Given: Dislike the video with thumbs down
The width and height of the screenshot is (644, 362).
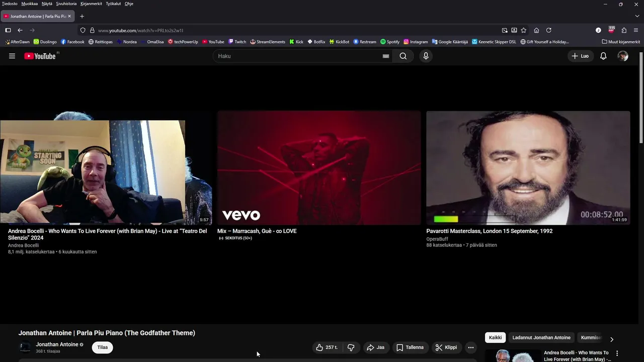Looking at the screenshot, I should [x=351, y=347].
